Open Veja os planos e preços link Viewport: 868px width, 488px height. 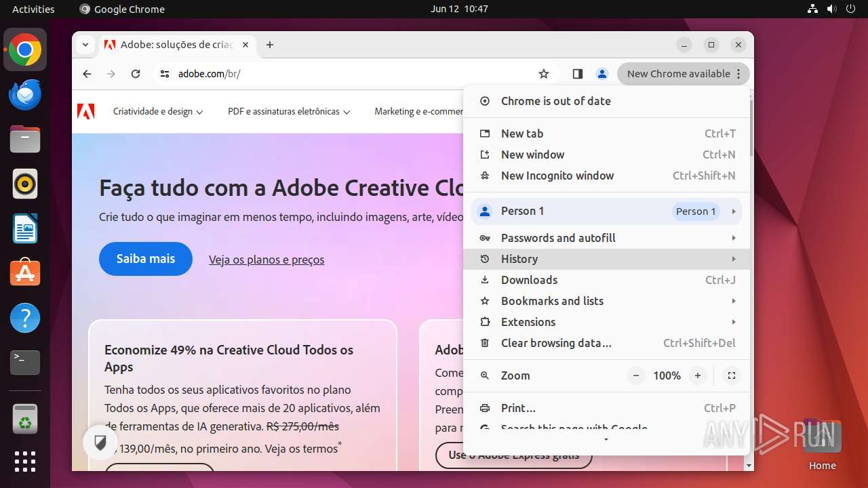click(267, 260)
